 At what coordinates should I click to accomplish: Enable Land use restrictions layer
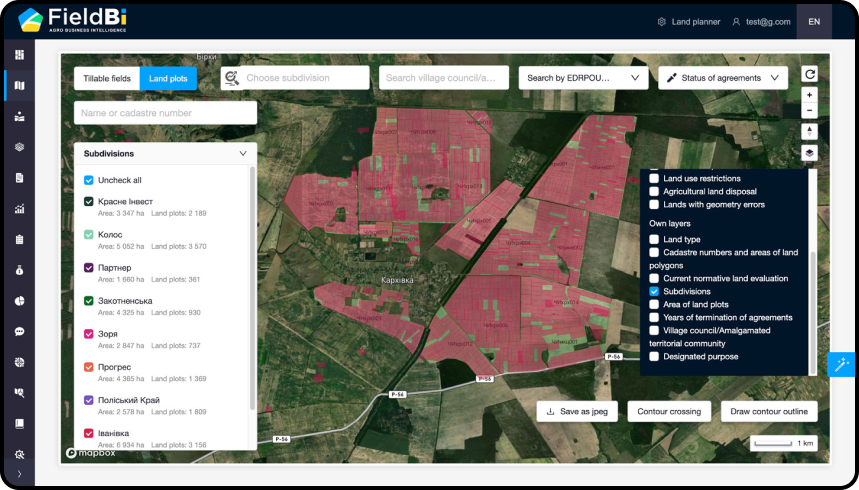point(654,178)
